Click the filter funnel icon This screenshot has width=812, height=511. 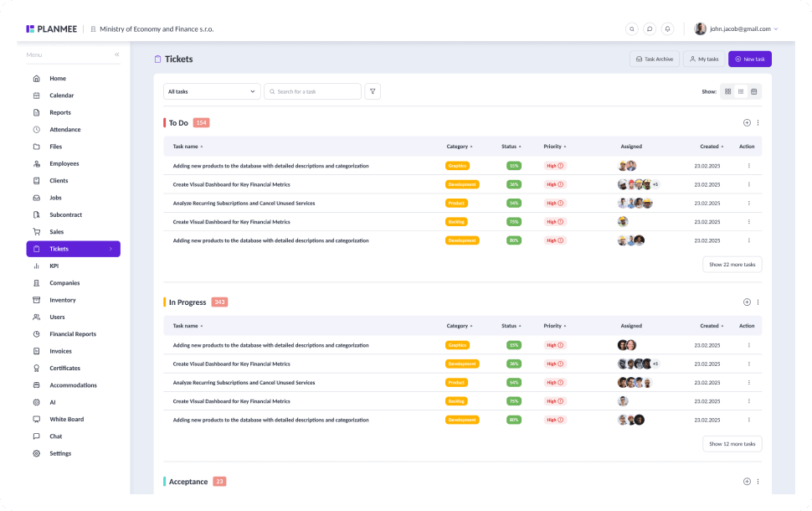coord(373,91)
